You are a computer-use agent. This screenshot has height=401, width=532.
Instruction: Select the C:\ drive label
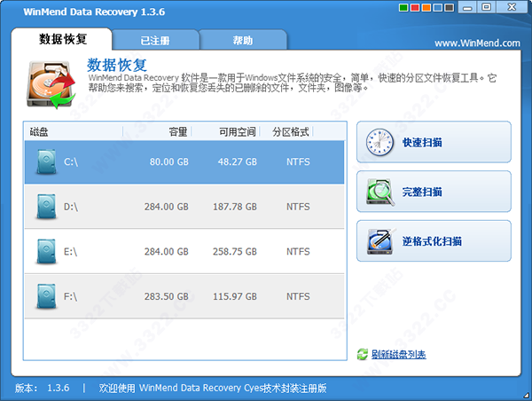click(x=71, y=162)
